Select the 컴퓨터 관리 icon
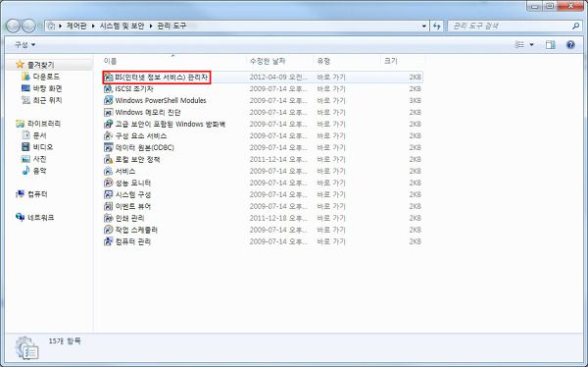The width and height of the screenshot is (588, 367). coord(109,241)
